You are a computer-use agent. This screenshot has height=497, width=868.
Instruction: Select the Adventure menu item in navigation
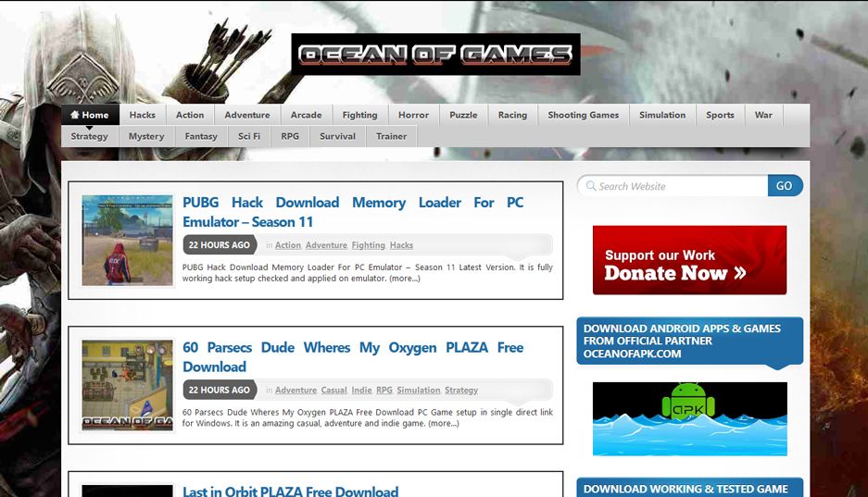[x=247, y=115]
